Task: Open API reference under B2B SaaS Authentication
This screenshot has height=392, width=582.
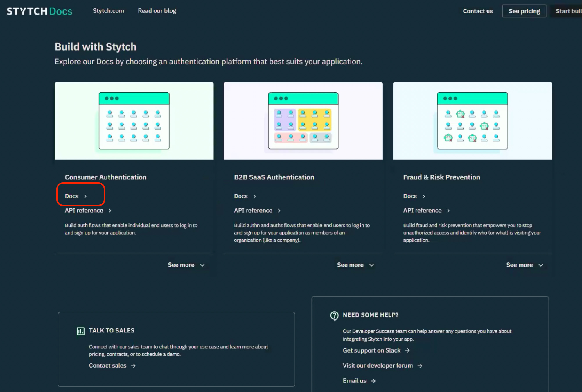Action: click(253, 211)
